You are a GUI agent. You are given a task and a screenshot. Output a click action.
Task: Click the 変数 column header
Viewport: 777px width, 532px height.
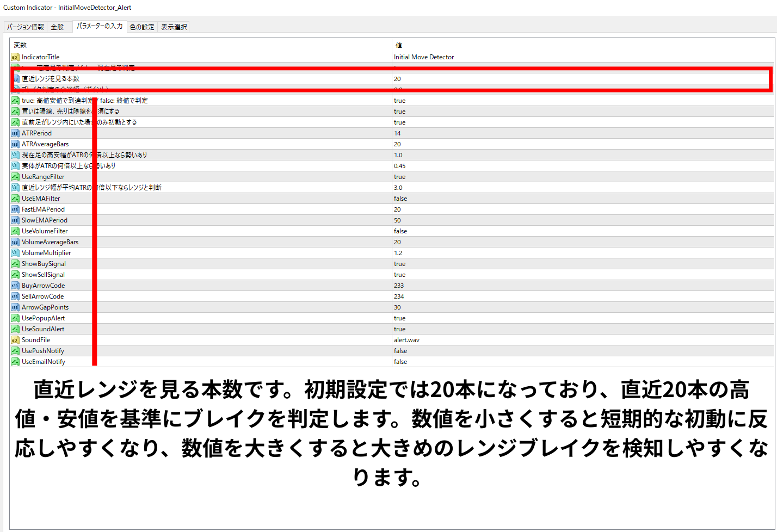coord(20,45)
